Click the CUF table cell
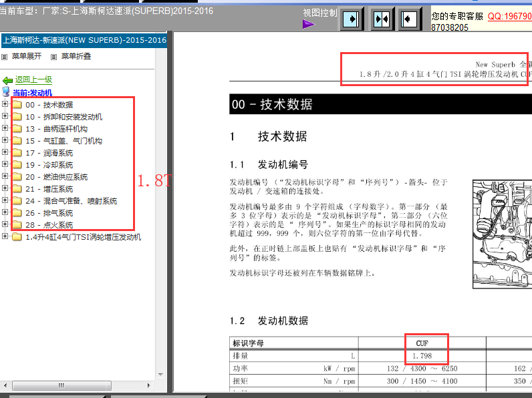532x398 pixels. click(422, 343)
